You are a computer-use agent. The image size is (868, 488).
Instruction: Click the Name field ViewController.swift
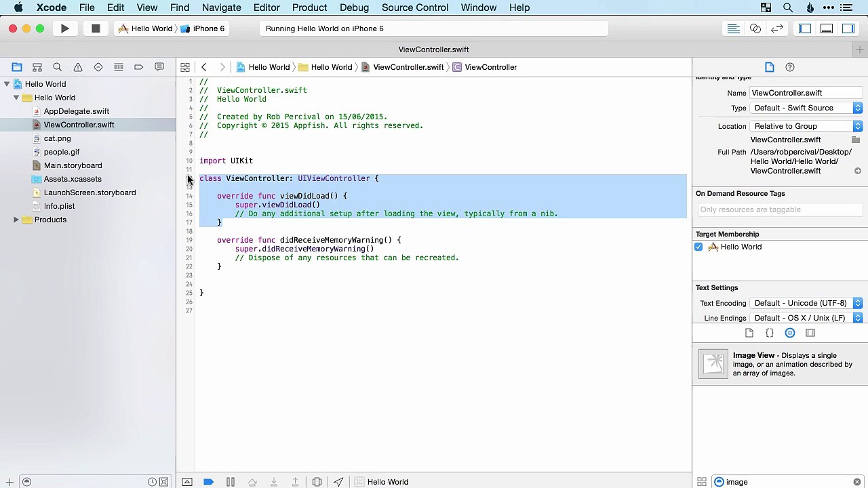point(806,93)
